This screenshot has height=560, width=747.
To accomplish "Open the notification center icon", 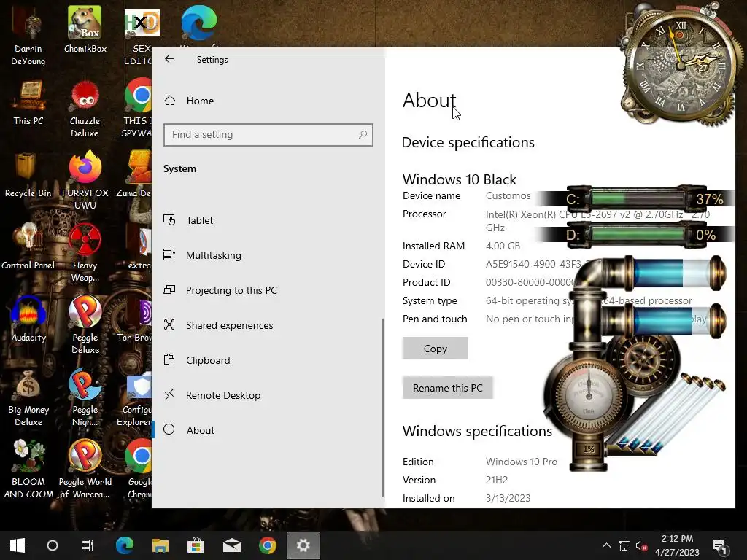I will tap(719, 545).
